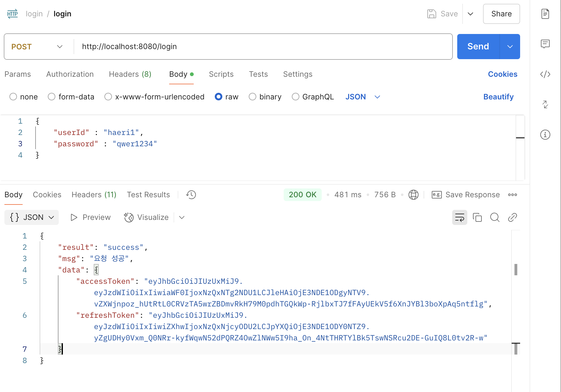Open the Send options arrow dropdown
The image size is (561, 392).
pos(510,47)
